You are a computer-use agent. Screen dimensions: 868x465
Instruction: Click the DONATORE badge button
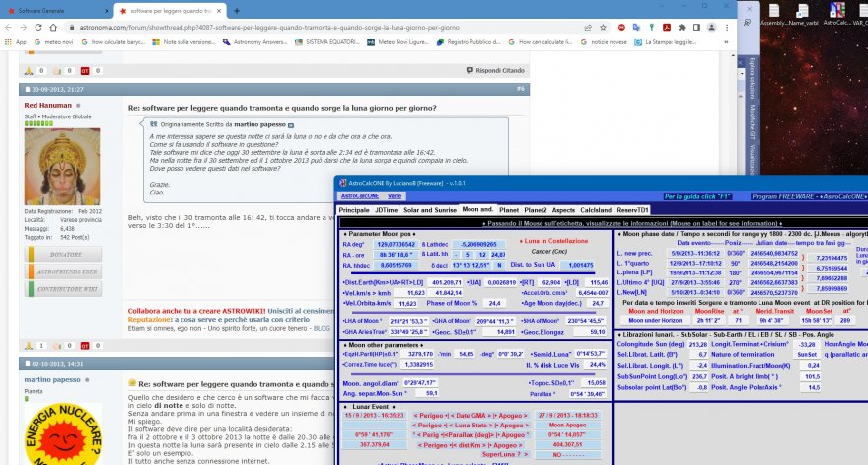(63, 255)
